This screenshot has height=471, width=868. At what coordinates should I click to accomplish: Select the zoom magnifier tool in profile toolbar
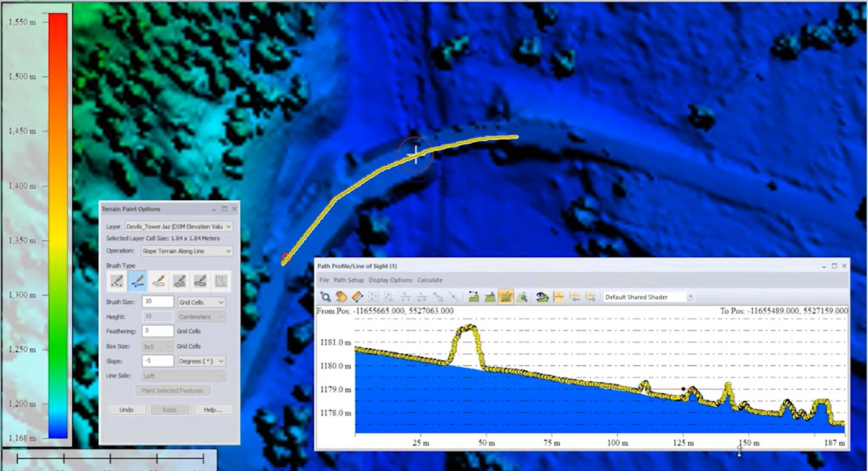click(326, 297)
